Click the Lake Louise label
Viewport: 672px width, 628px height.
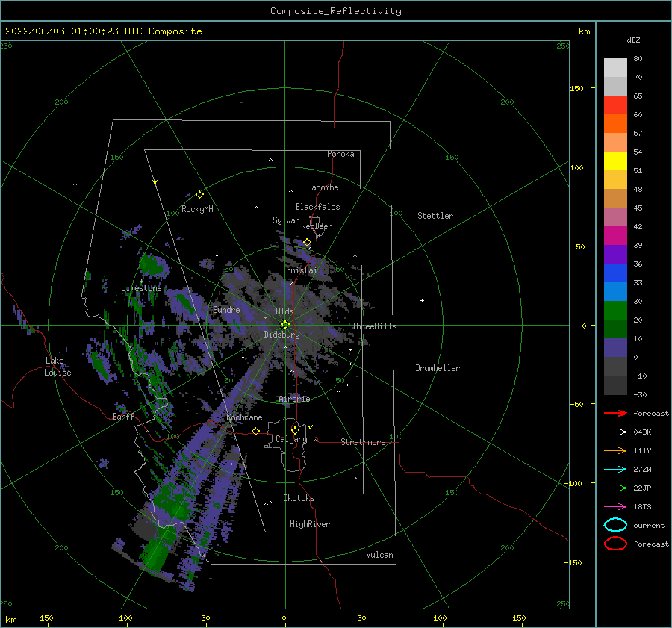pyautogui.click(x=57, y=367)
